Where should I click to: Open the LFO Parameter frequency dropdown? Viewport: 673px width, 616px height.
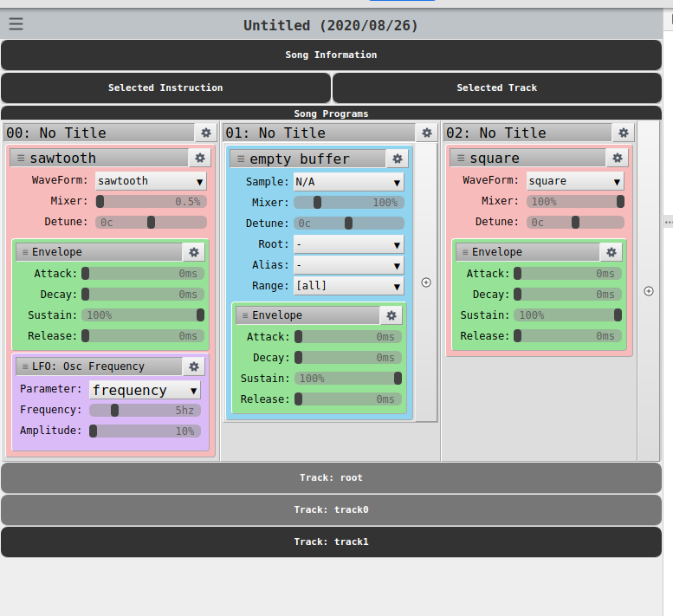tap(145, 390)
